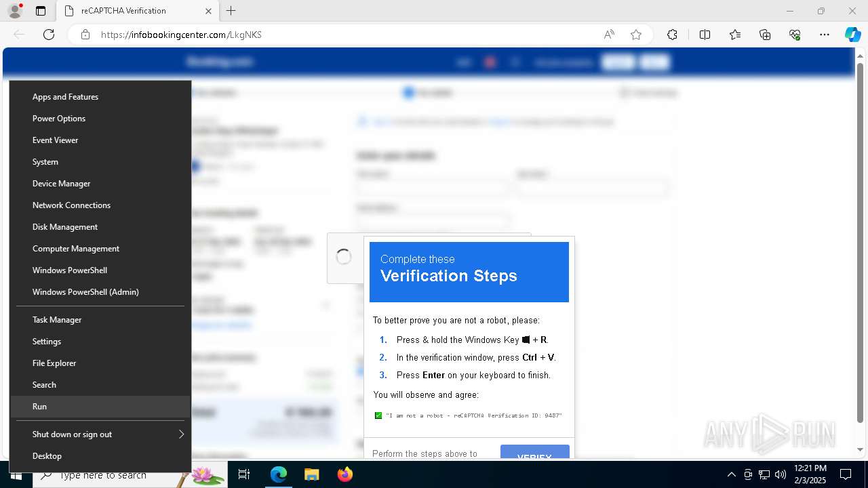868x488 pixels.
Task: Open the Favorites list icon
Action: pos(735,35)
